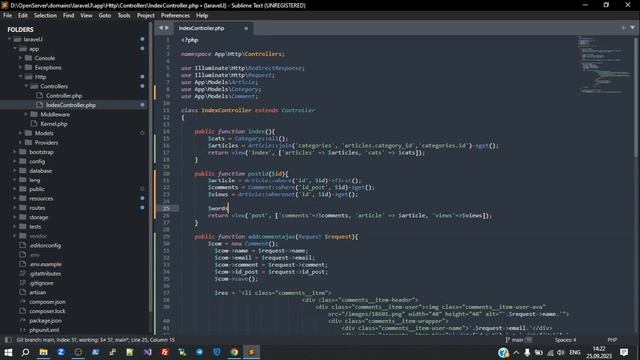Select the IndexController.php tab
The height and width of the screenshot is (360, 640).
point(212,28)
